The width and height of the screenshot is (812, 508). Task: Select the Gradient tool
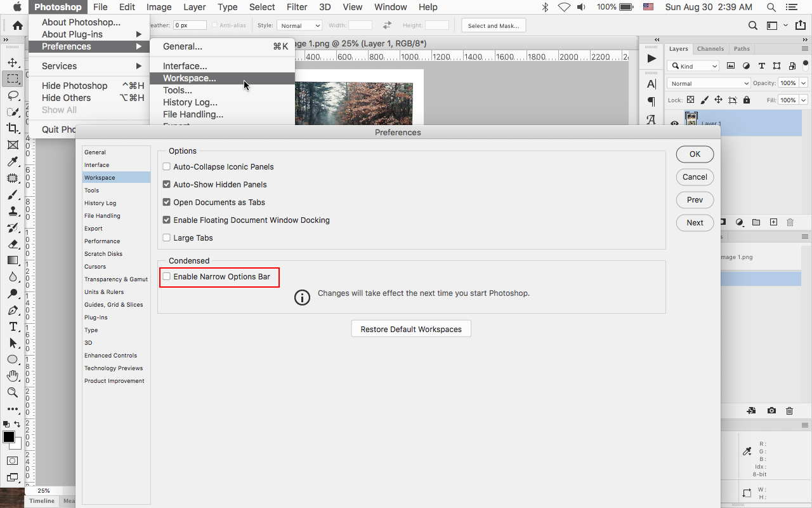tap(13, 260)
